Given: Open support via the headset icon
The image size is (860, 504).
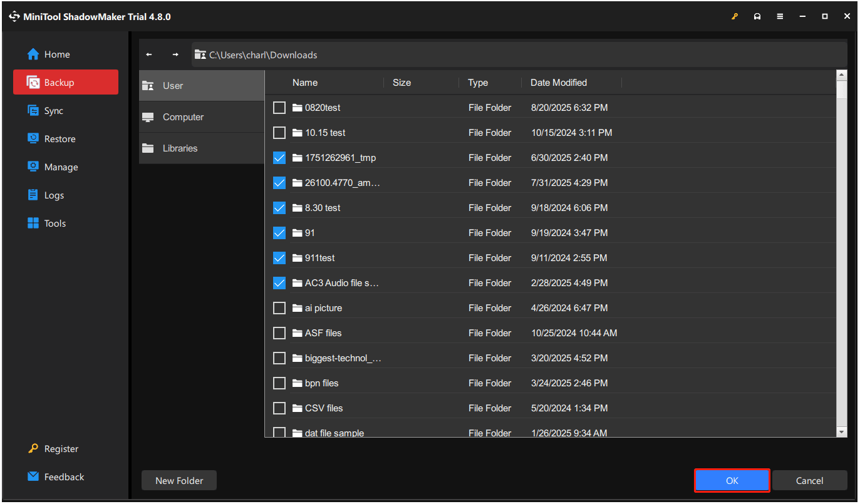Looking at the screenshot, I should (757, 16).
